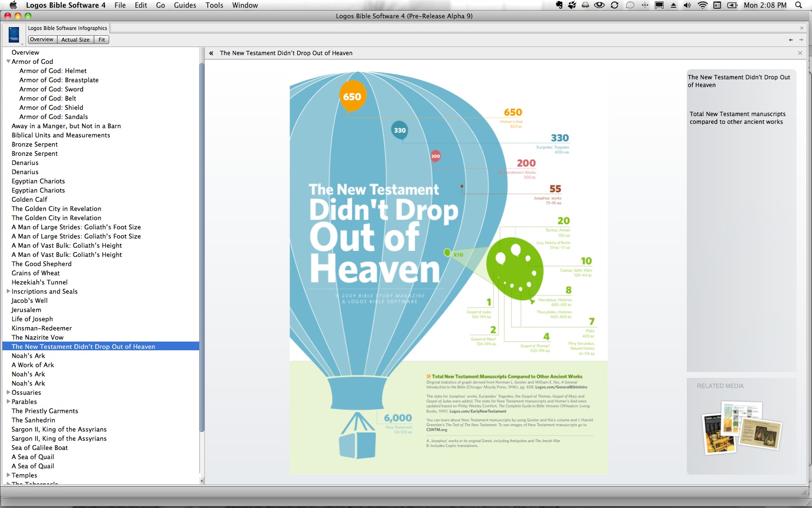Click the Infographics book cover icon
The height and width of the screenshot is (508, 812).
(14, 34)
